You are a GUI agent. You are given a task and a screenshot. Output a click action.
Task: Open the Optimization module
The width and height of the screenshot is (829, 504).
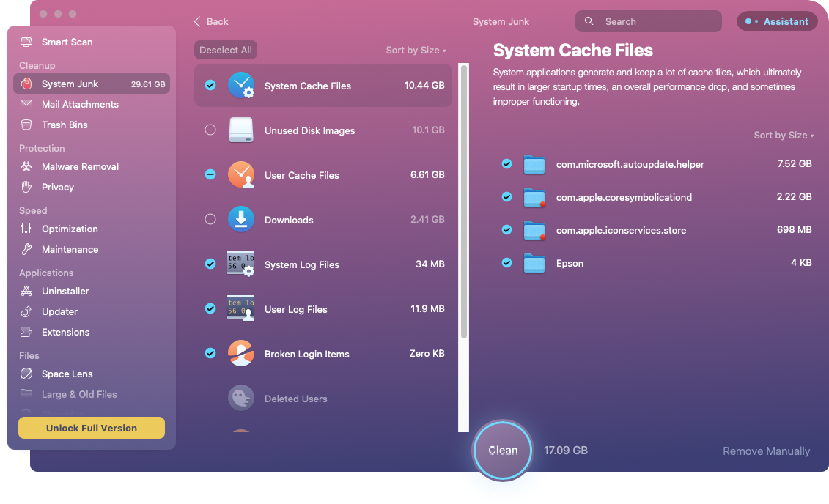coord(92,229)
